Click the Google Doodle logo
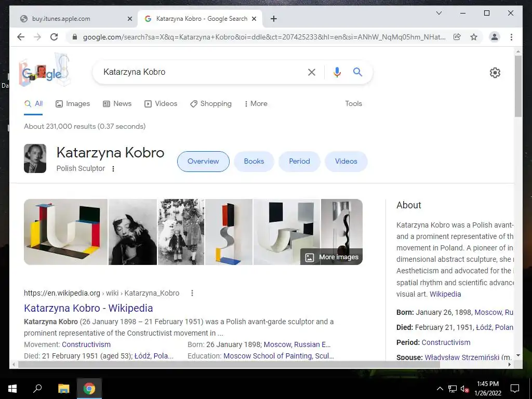532x399 pixels. [x=45, y=70]
